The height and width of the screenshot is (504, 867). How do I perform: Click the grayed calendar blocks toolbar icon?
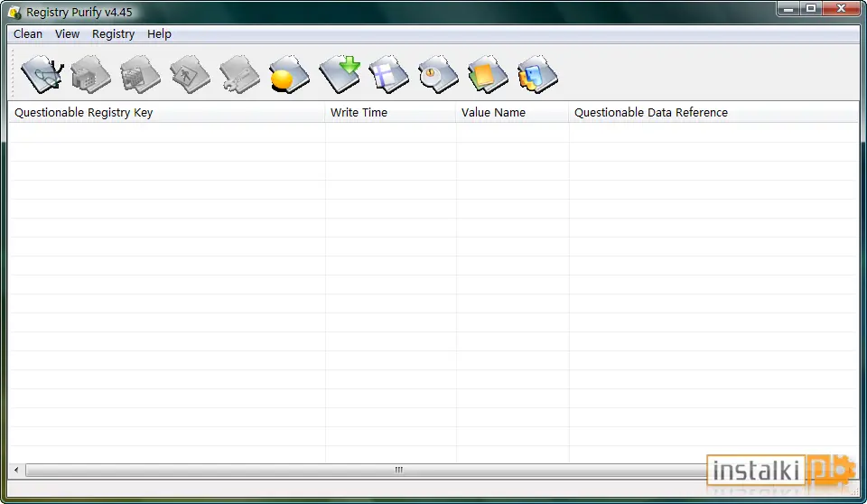coord(141,74)
